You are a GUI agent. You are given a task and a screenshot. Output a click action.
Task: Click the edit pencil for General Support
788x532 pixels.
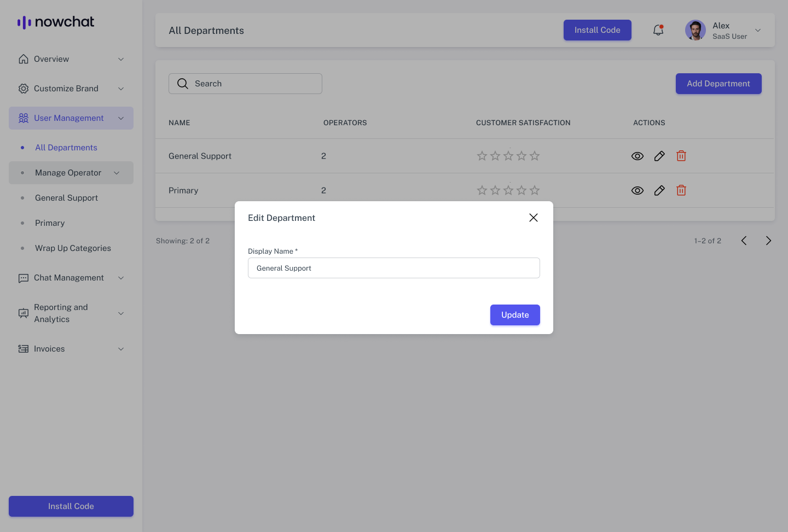(x=659, y=156)
